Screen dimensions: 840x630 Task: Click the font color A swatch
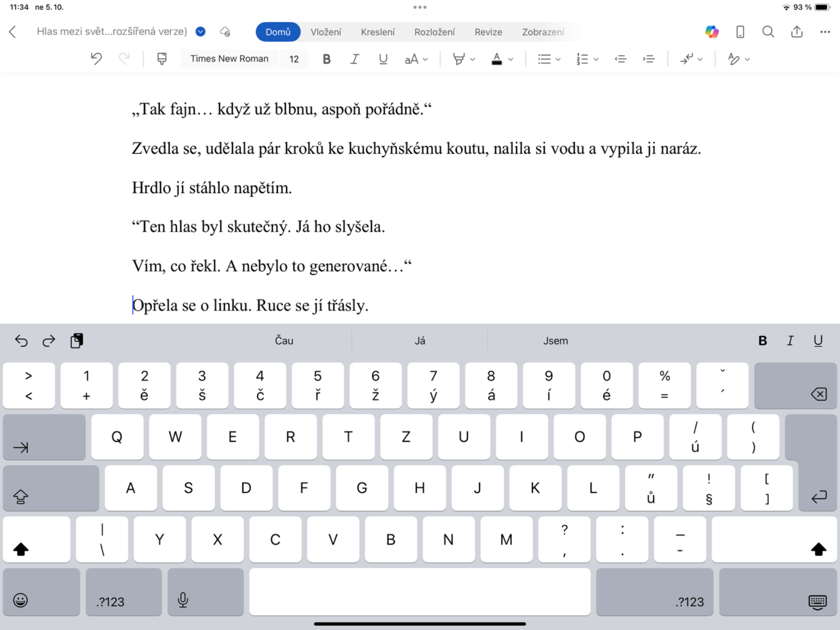point(497,59)
